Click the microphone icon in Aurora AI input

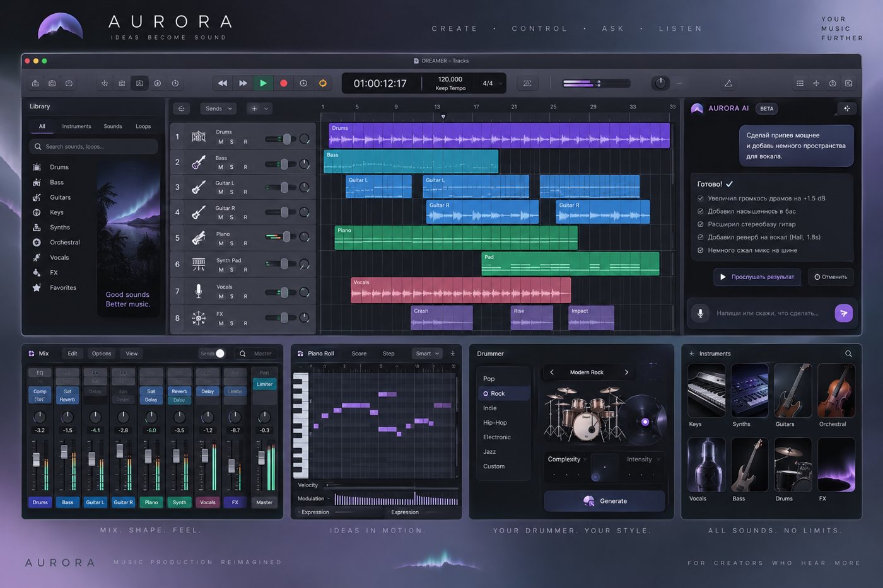tap(700, 313)
